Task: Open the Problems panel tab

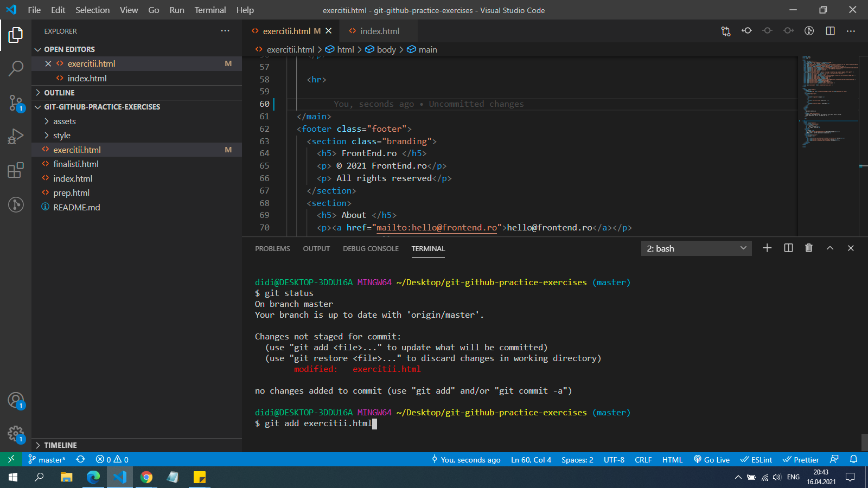Action: pyautogui.click(x=272, y=248)
